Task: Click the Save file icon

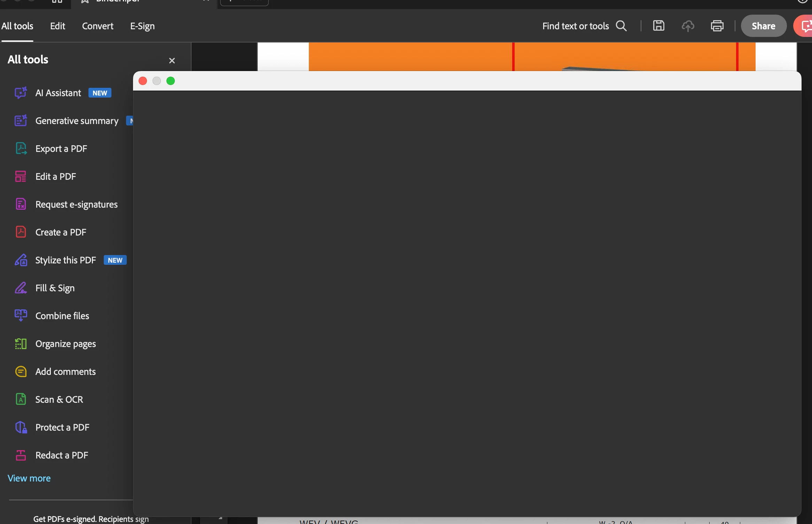Action: click(x=658, y=26)
